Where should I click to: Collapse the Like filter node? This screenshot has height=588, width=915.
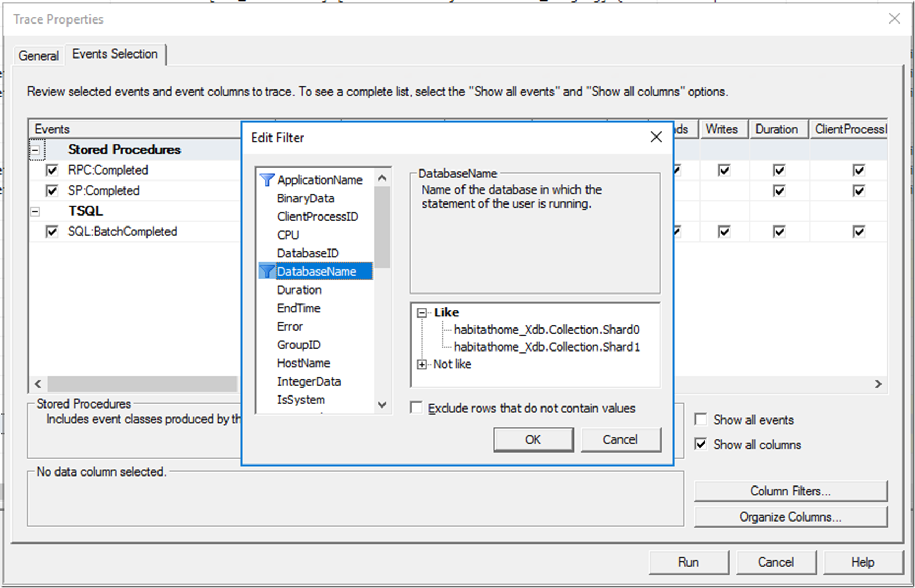pyautogui.click(x=422, y=313)
